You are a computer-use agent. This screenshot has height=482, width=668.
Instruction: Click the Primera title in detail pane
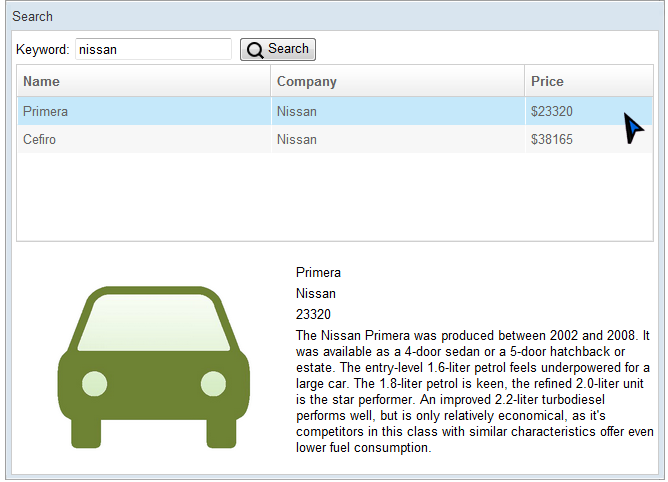pyautogui.click(x=318, y=272)
